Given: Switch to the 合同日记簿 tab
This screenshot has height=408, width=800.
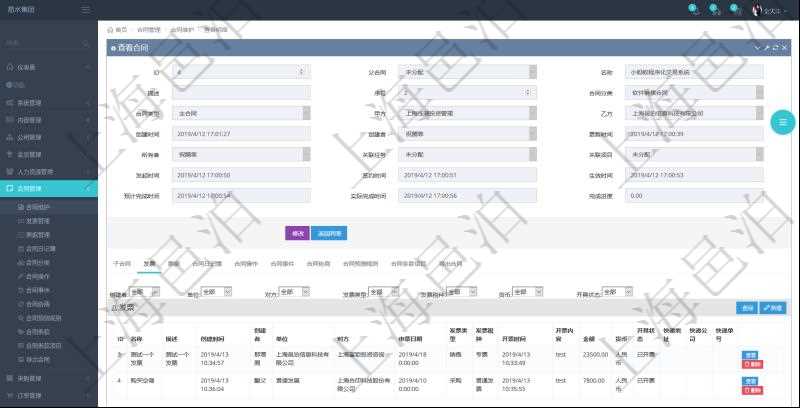Looking at the screenshot, I should click(207, 263).
